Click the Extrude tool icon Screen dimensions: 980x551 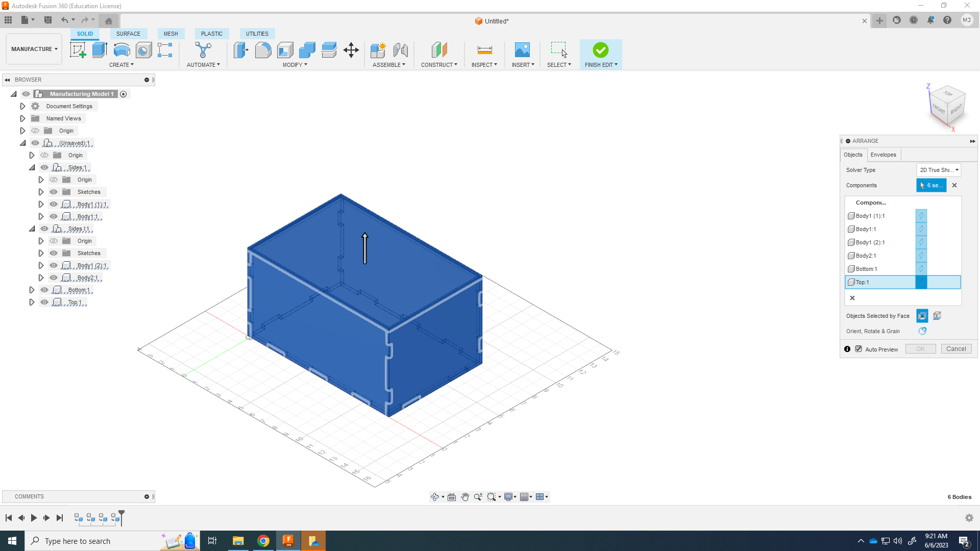coord(100,50)
